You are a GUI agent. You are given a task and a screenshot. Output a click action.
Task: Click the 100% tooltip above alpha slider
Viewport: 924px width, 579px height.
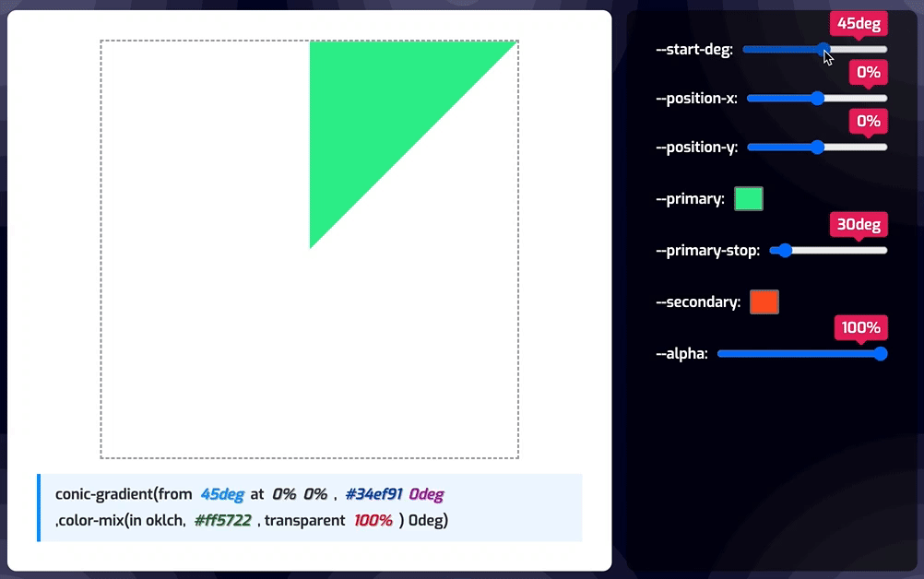861,328
